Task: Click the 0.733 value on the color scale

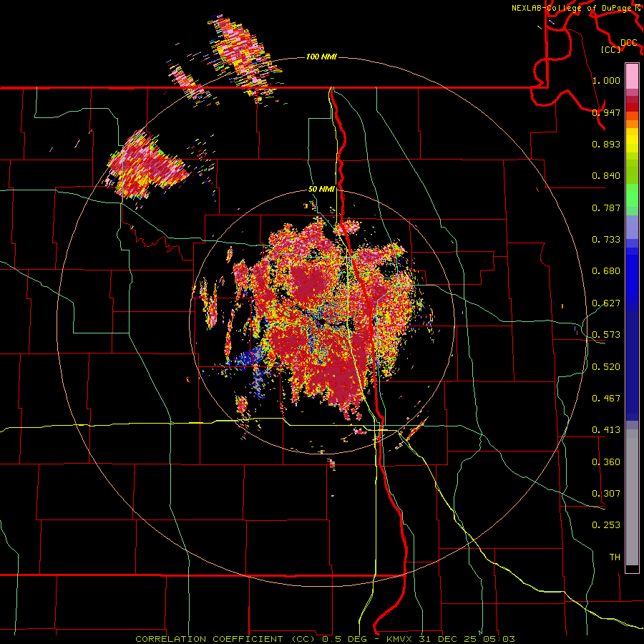Action: (x=606, y=240)
